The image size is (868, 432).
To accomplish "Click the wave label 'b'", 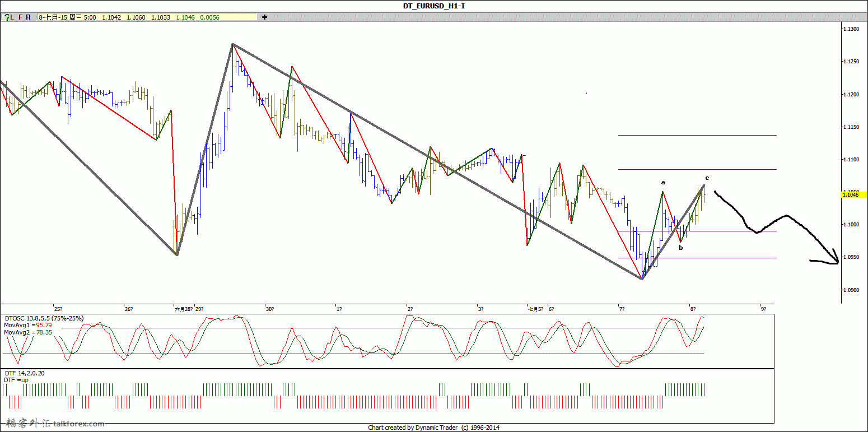I will point(680,247).
